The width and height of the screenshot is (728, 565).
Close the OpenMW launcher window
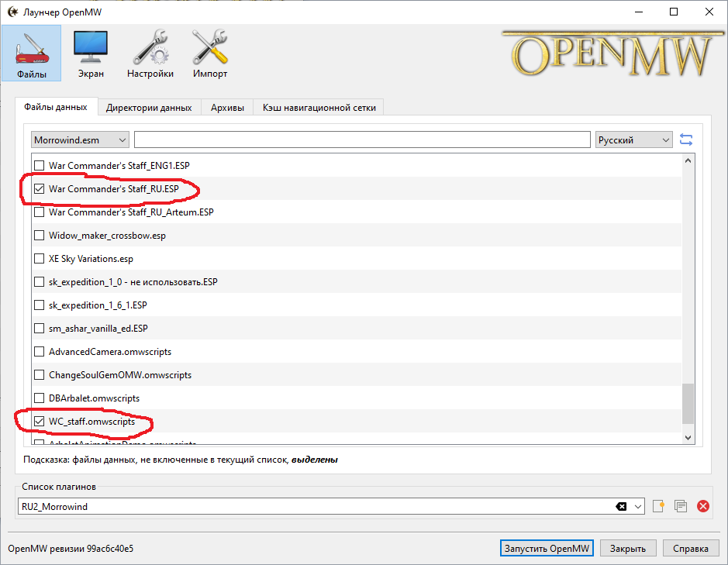point(709,12)
